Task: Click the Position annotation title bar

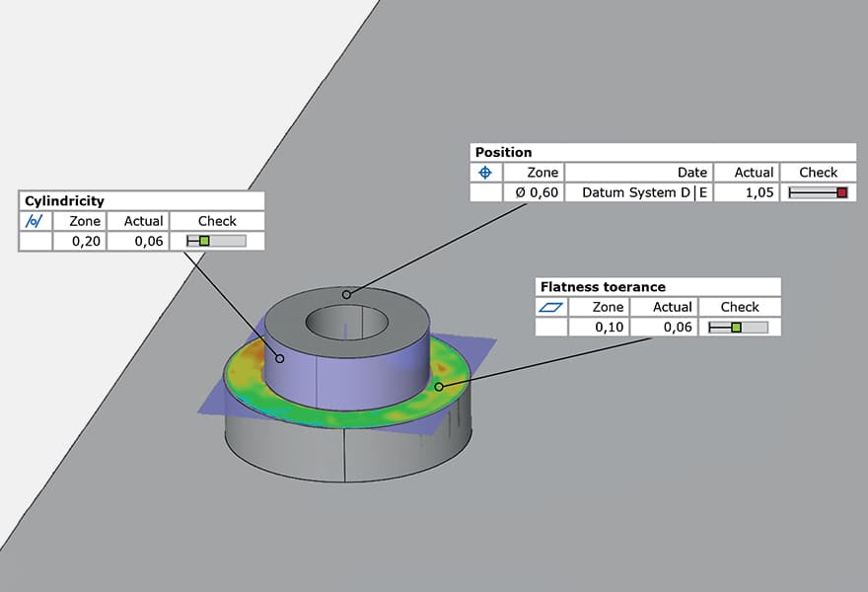Action: pos(503,152)
